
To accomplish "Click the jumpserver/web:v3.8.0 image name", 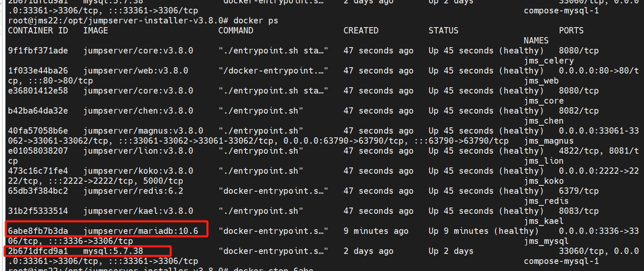I will coord(136,71).
